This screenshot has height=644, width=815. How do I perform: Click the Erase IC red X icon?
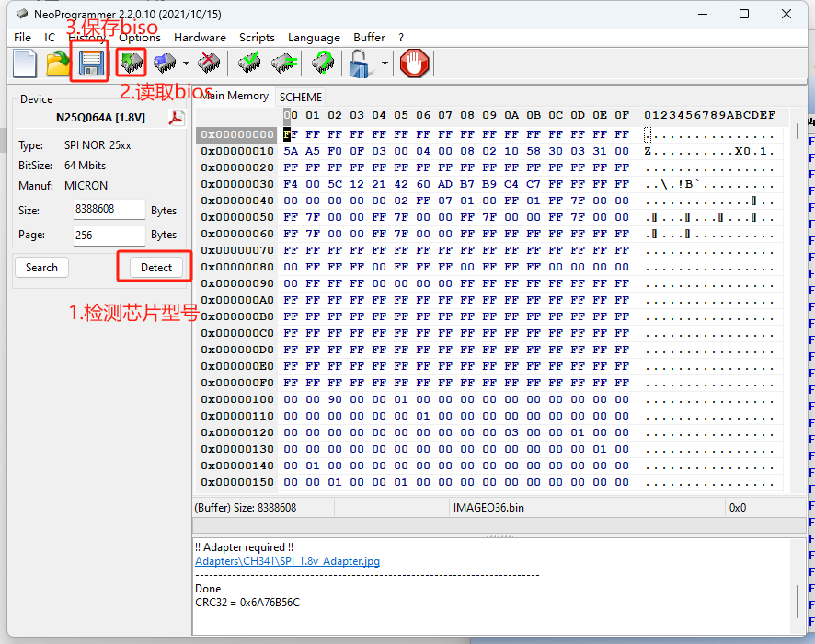click(209, 63)
